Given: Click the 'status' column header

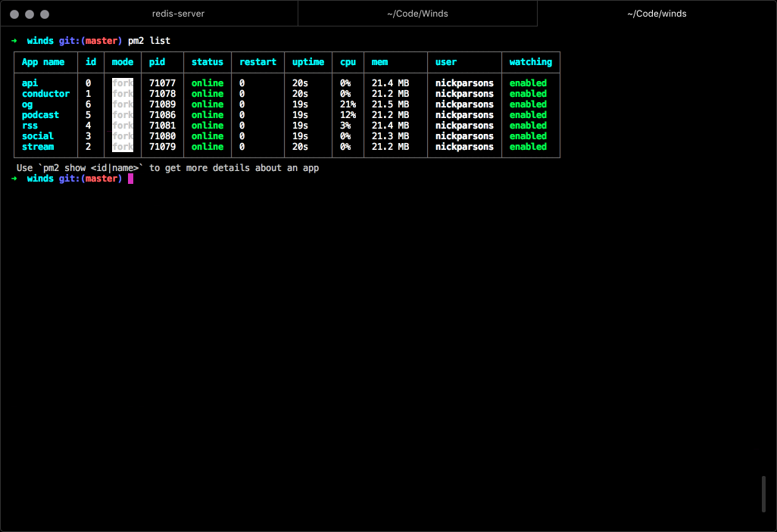Looking at the screenshot, I should point(207,62).
